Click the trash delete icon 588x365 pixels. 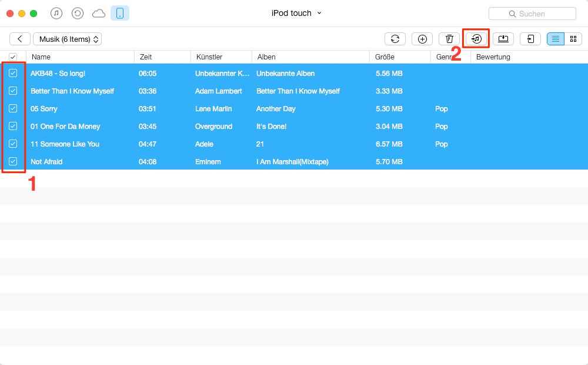449,39
